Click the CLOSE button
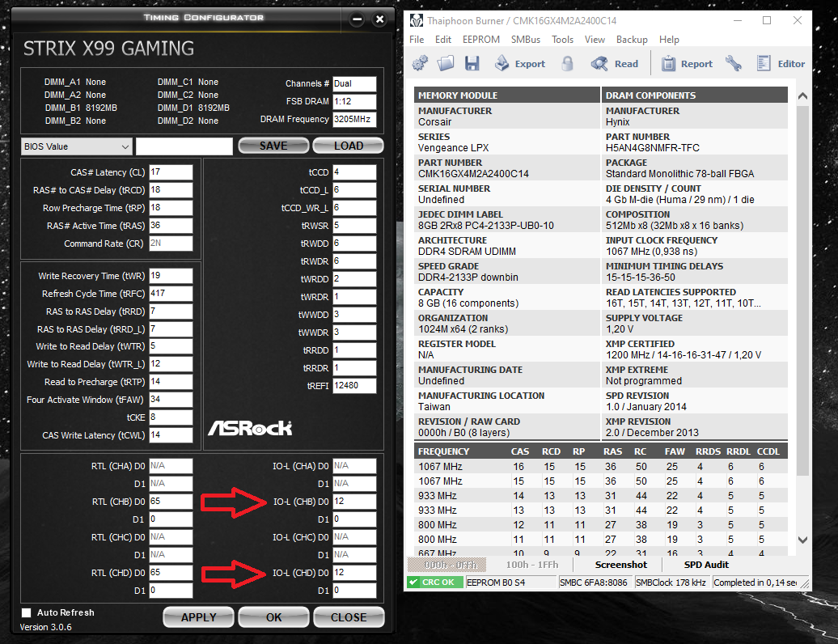Viewport: 838px width, 644px height. point(349,617)
